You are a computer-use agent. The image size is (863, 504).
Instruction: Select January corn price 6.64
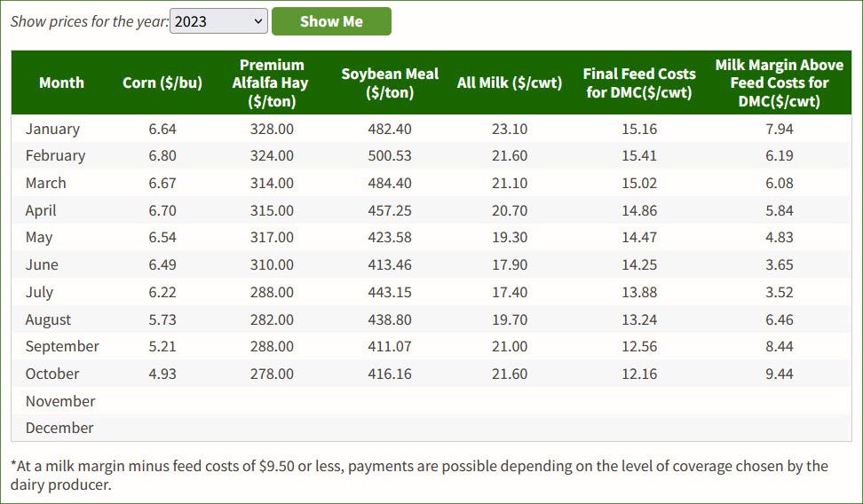click(162, 129)
